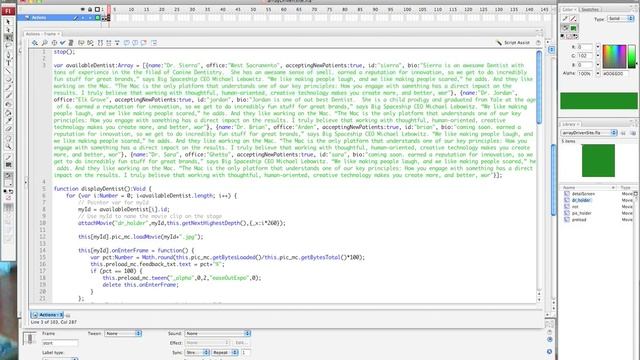Select pic_holder in library list

(582, 213)
